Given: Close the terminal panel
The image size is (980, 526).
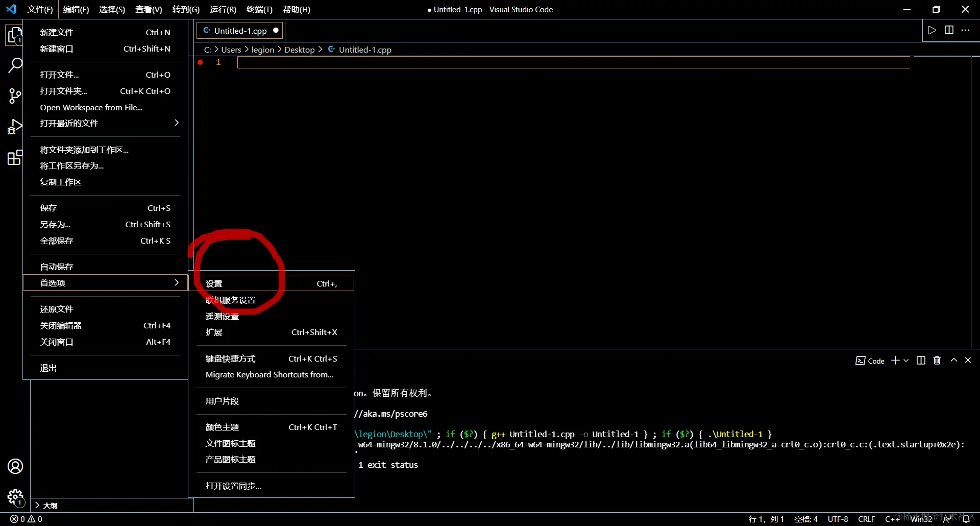Looking at the screenshot, I should 968,360.
